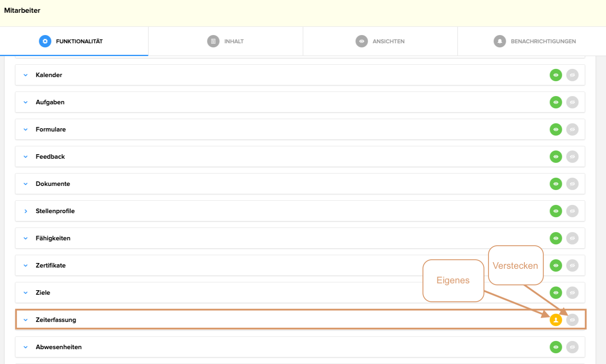Image resolution: width=606 pixels, height=364 pixels.
Task: Select the orange person icon for Zeiterfassung
Action: pos(556,320)
